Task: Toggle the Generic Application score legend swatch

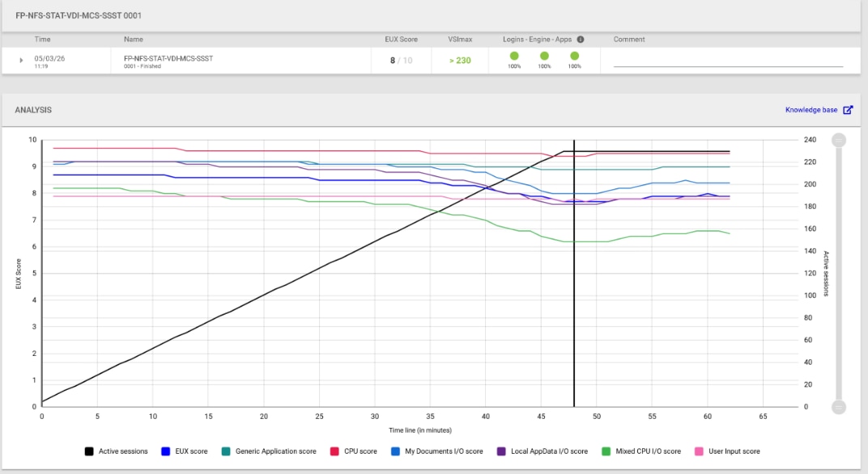Action: (225, 451)
